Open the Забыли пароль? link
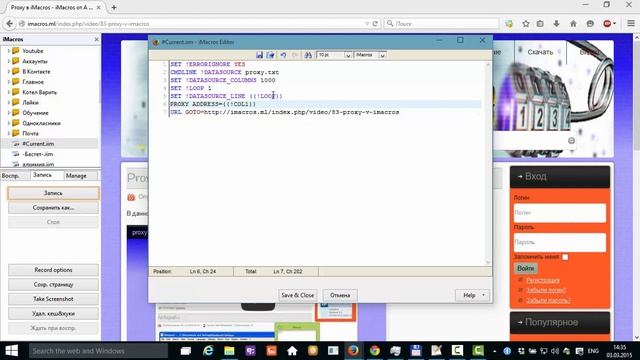Screen dimensions: 640x360 click(548, 300)
